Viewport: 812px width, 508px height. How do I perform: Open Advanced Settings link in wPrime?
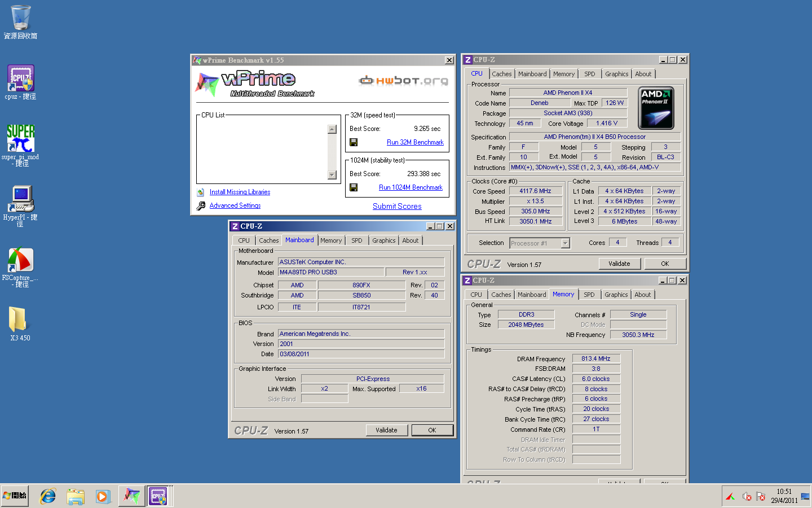coord(235,205)
